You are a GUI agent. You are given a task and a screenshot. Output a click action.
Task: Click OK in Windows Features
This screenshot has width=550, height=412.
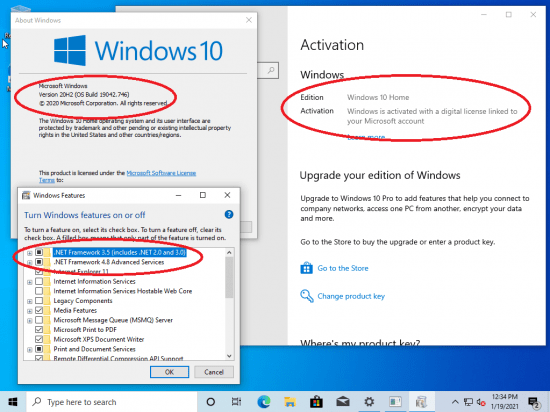pyautogui.click(x=169, y=372)
